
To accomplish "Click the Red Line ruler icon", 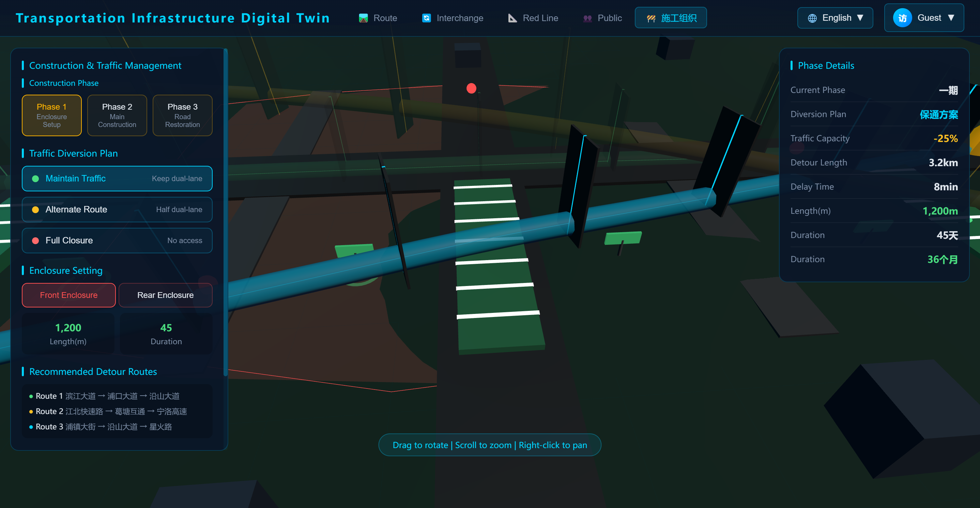I will 512,18.
